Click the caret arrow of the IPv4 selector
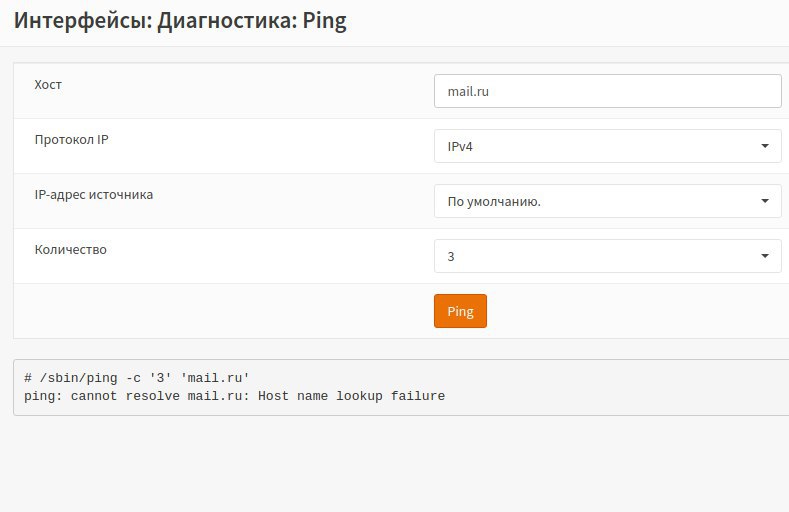Screen dimensions: 789x512 [765, 146]
